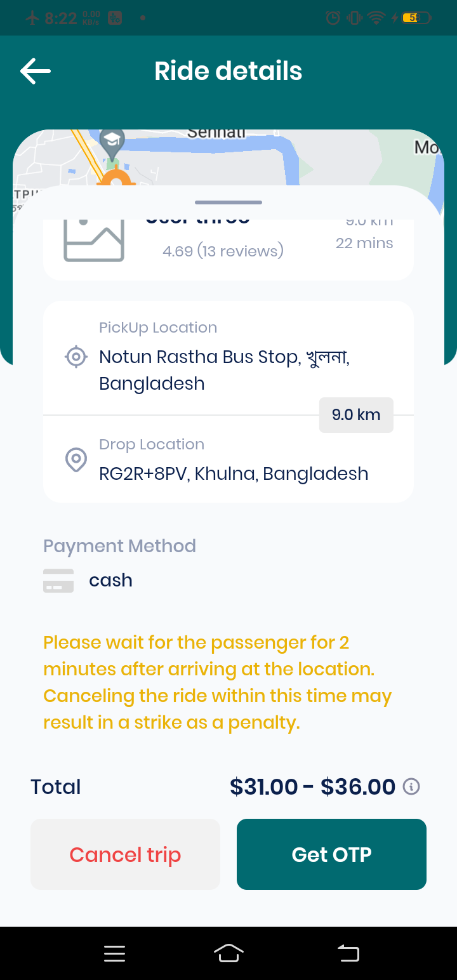457x980 pixels.
Task: Select the Notun Rastha Bus Stop pickup address
Action: (225, 370)
